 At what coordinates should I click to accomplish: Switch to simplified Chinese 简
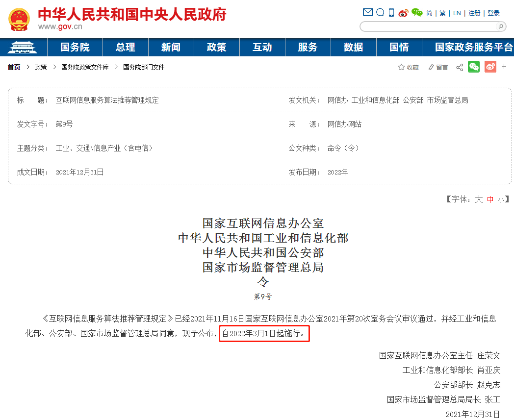pos(429,13)
